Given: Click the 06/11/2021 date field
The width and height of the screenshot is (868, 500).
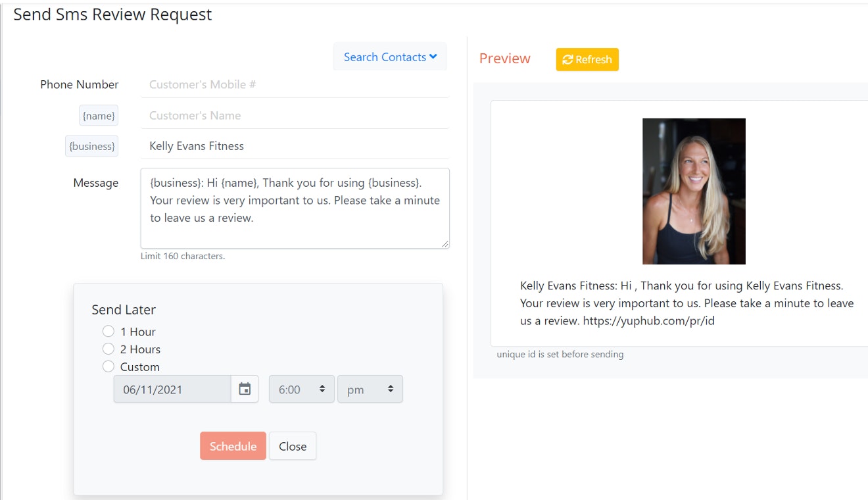Looking at the screenshot, I should (x=172, y=389).
